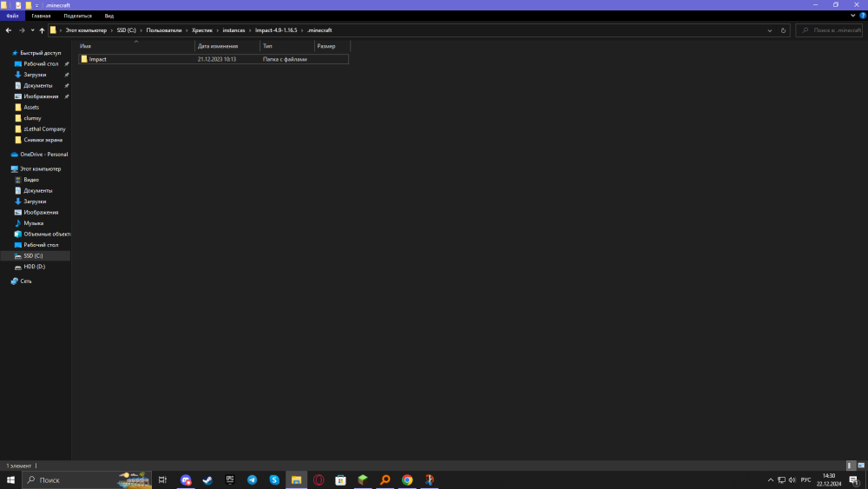Open pinned Изображения under quick access

click(41, 96)
